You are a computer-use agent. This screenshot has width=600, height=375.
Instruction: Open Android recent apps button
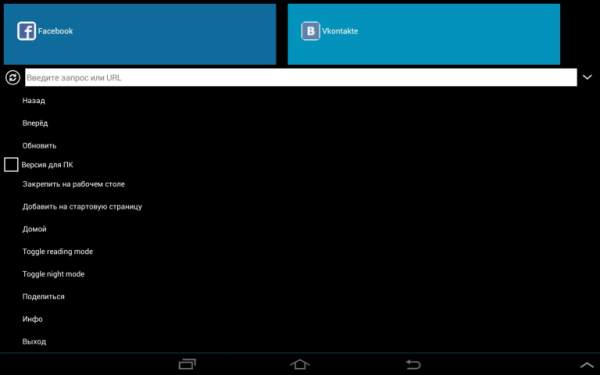click(x=188, y=364)
